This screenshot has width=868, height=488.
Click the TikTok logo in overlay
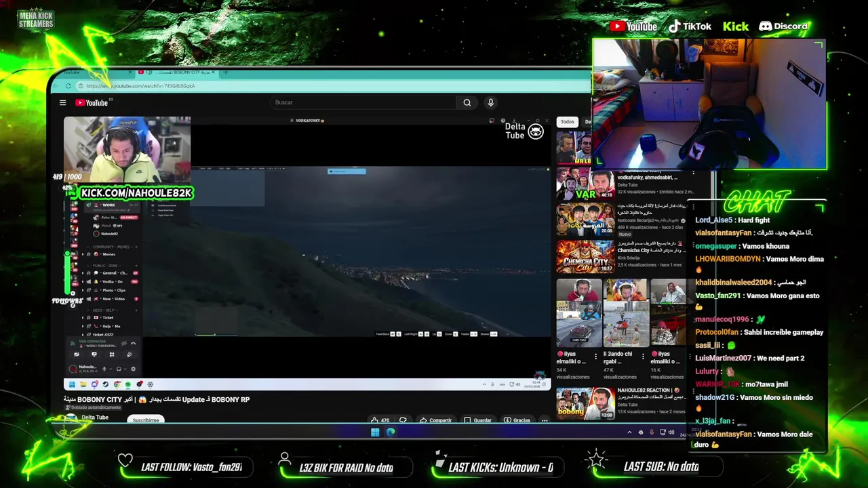pyautogui.click(x=690, y=26)
